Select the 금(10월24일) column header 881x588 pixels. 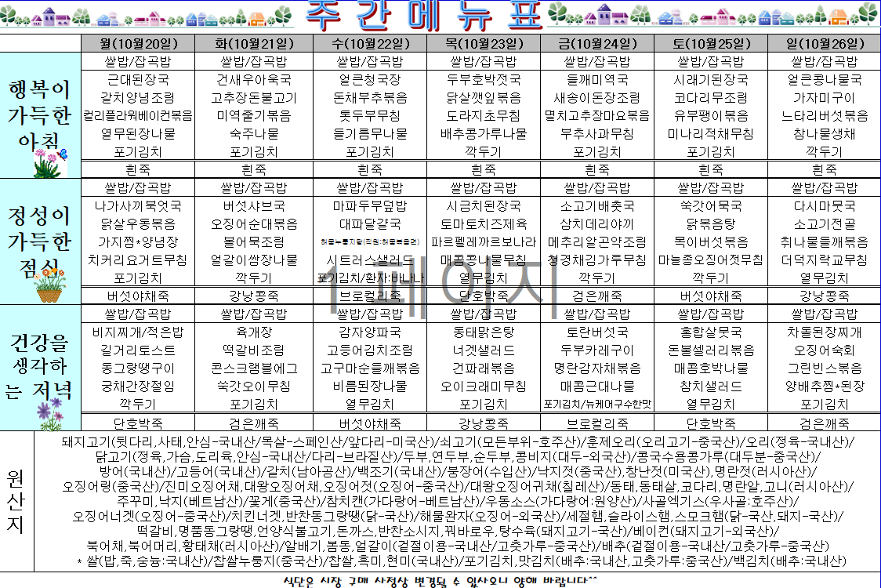[x=599, y=43]
